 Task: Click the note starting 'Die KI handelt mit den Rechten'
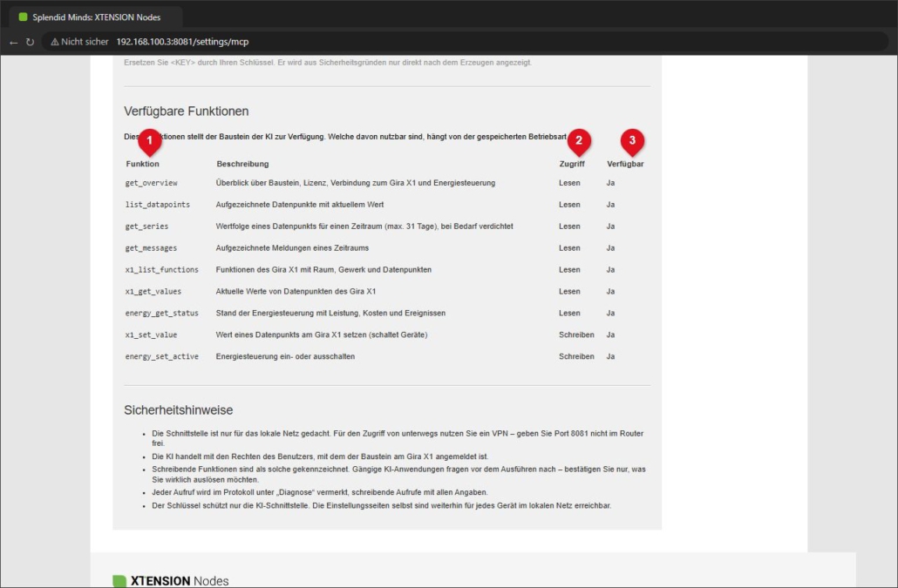[320, 457]
